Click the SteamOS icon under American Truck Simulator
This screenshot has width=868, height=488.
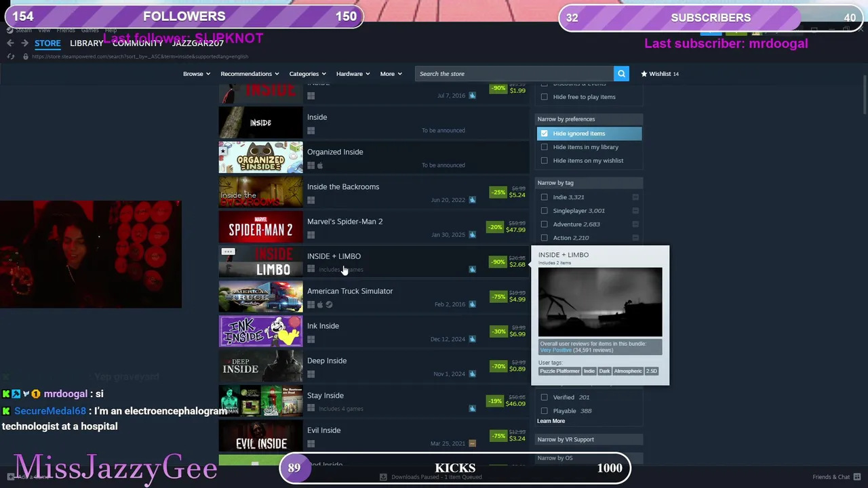[x=329, y=304]
